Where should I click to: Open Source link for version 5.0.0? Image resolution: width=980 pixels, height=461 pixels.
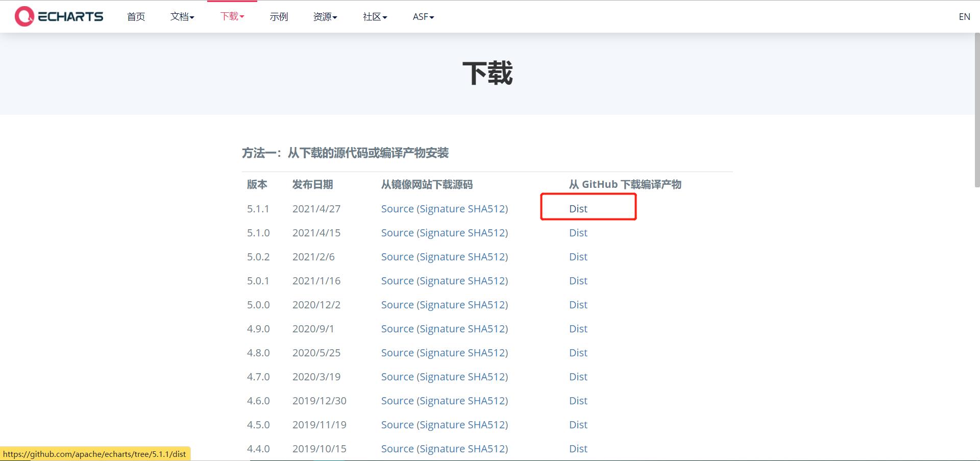(x=397, y=305)
